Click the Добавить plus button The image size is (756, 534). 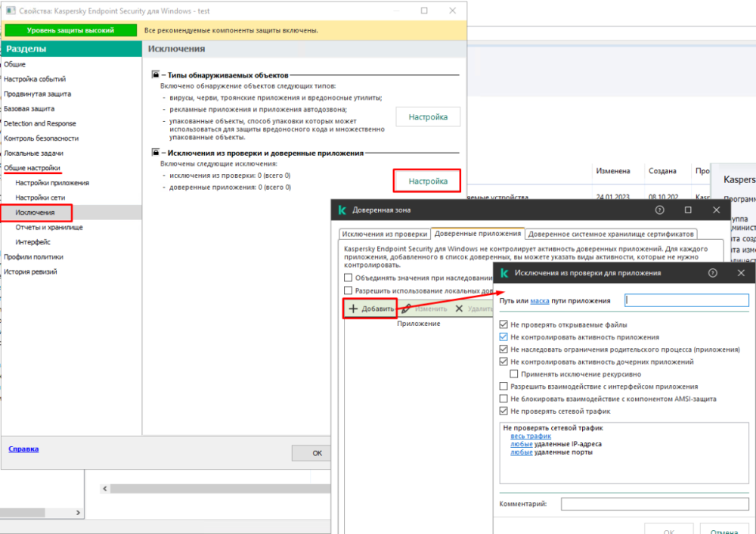(370, 309)
